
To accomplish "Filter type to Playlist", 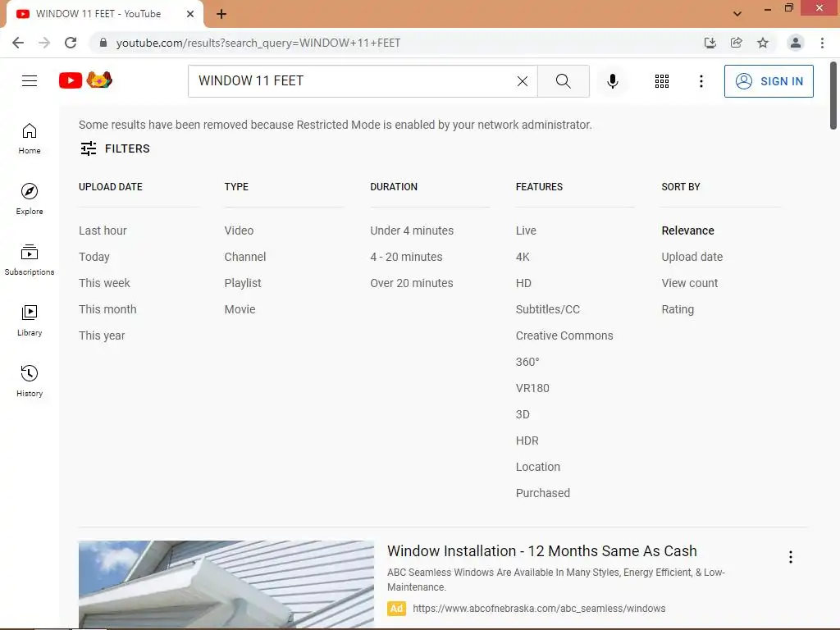I will point(243,283).
